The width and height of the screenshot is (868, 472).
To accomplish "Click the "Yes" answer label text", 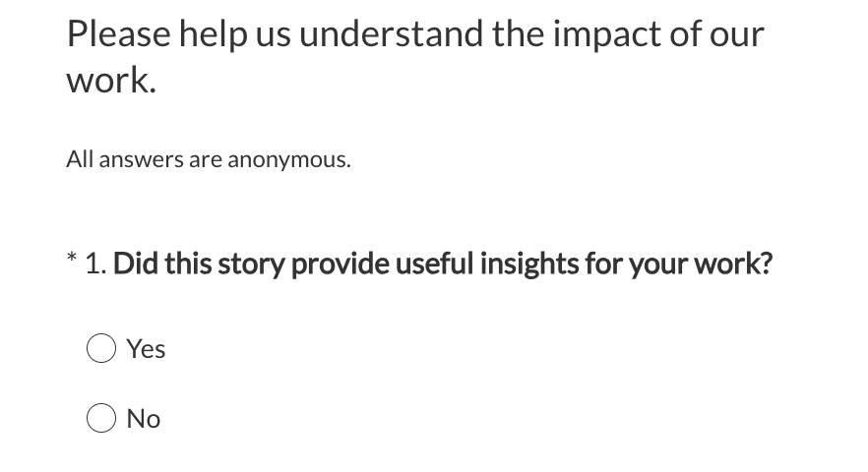I will click(147, 349).
